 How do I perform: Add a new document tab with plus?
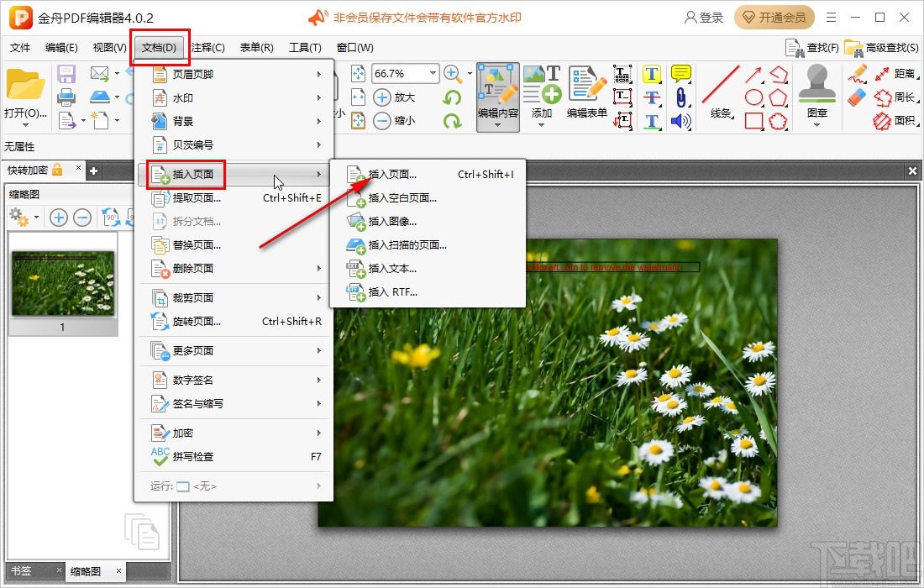coord(93,171)
